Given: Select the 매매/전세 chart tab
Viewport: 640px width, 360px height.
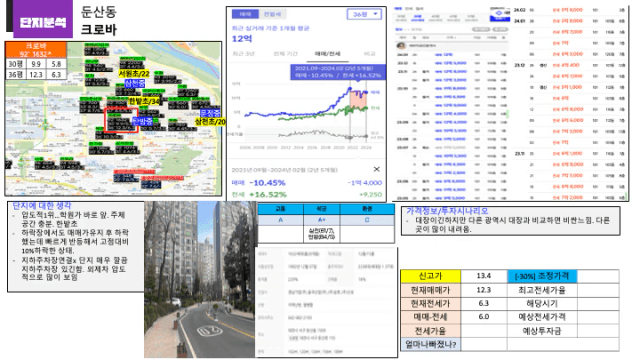Looking at the screenshot, I should [327, 54].
